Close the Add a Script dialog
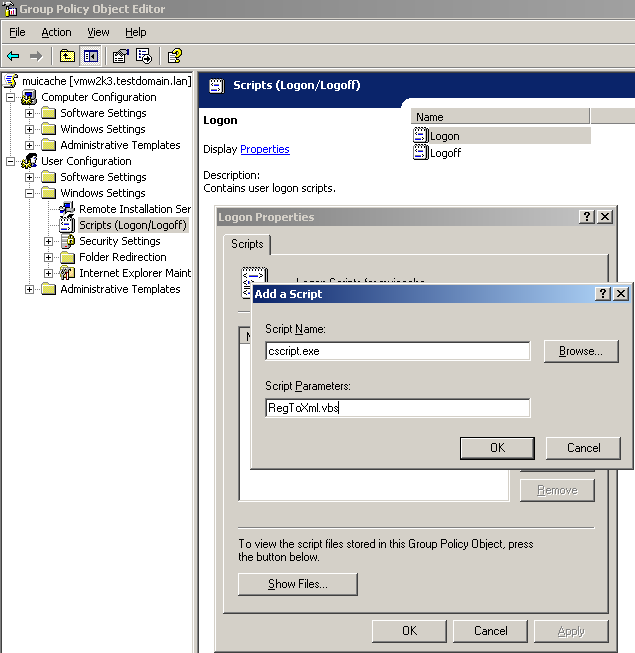635x653 pixels. coord(621,294)
